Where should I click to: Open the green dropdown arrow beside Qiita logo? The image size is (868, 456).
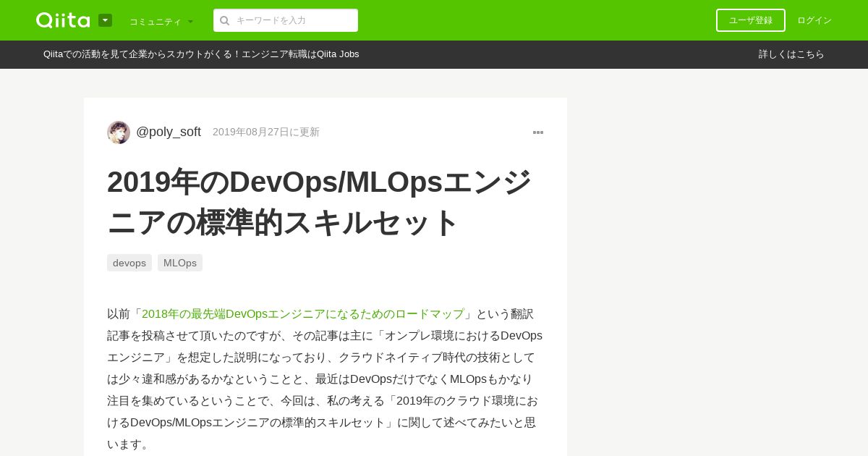(106, 20)
